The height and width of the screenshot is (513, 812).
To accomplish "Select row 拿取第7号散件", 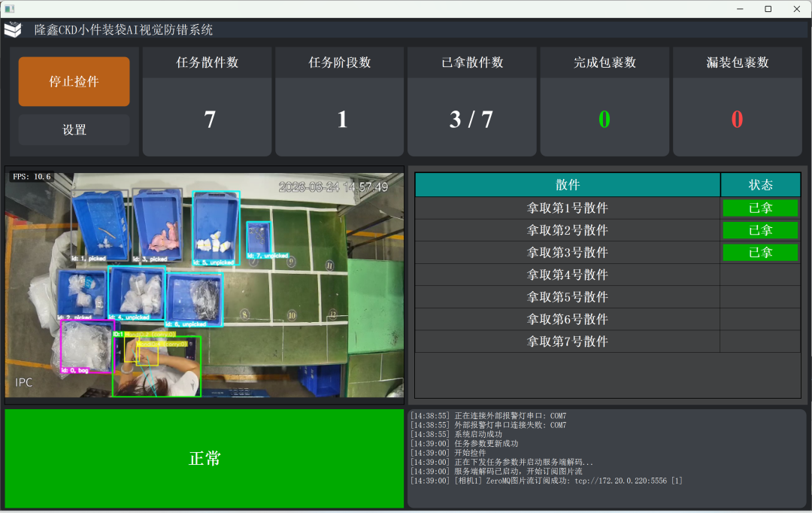I will (607, 341).
